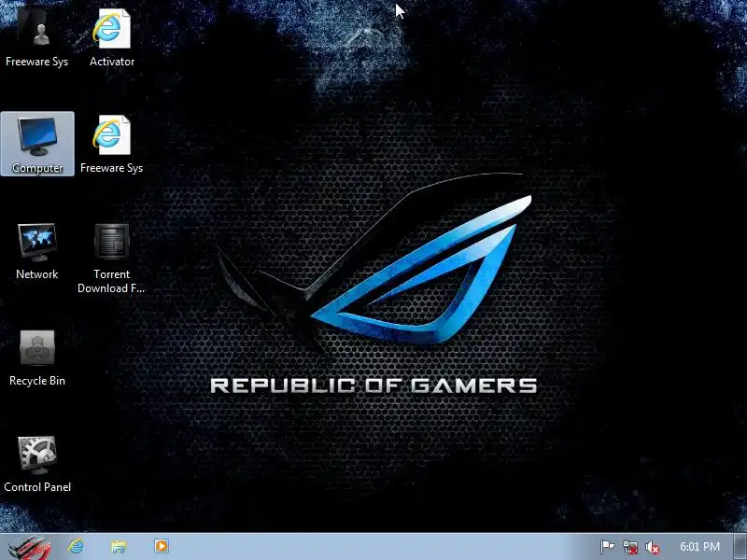This screenshot has height=560, width=747.
Task: Open Windows Explorer folder in taskbar
Action: (x=119, y=546)
